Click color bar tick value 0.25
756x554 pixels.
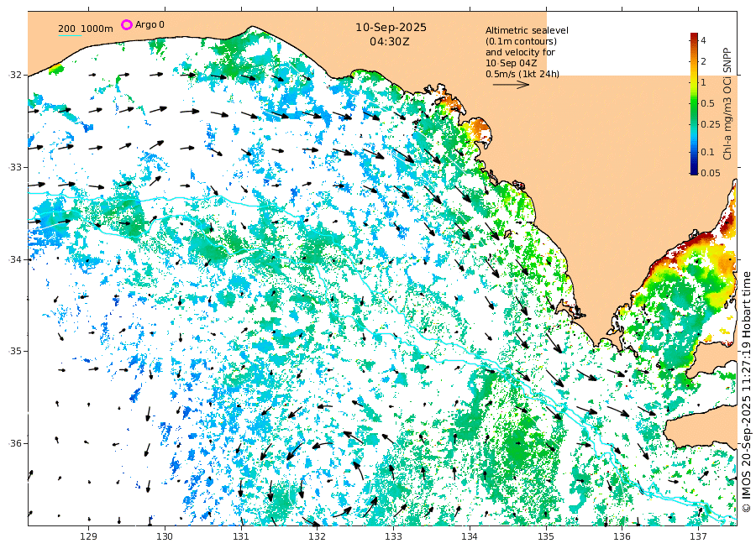(x=710, y=124)
